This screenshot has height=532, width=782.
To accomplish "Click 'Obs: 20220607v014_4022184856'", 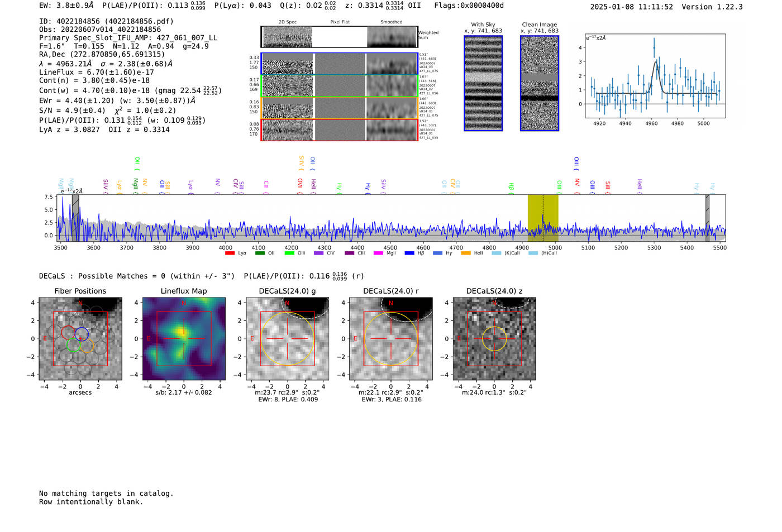I will coord(100,30).
